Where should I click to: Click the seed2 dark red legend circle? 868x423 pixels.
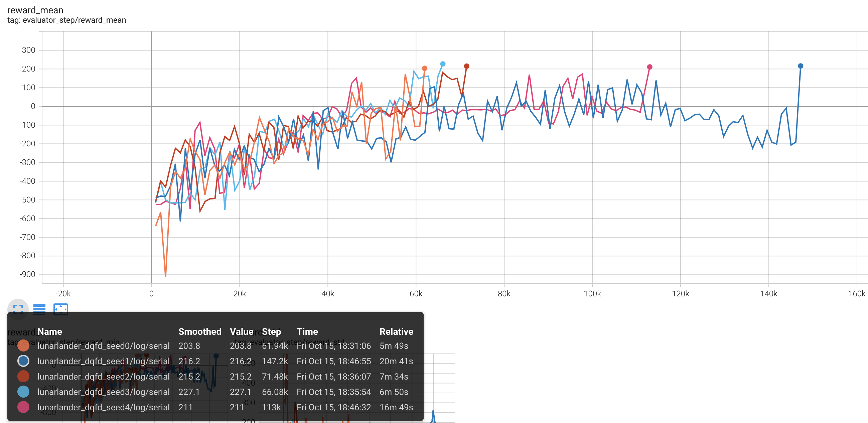tap(23, 376)
